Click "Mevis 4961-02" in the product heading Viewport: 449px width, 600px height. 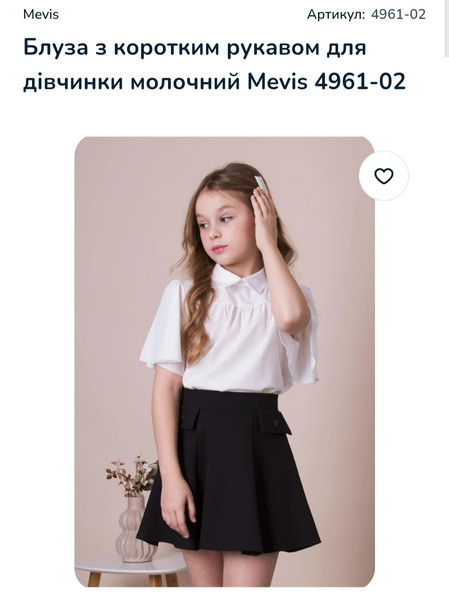point(326,82)
